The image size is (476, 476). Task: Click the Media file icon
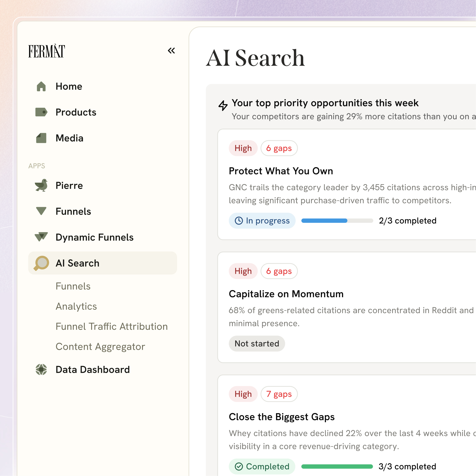[41, 138]
